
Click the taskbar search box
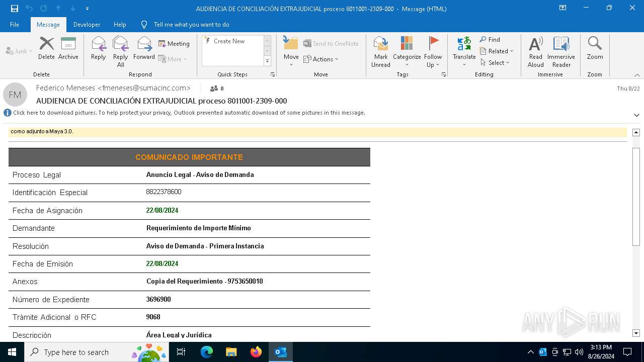point(97,352)
